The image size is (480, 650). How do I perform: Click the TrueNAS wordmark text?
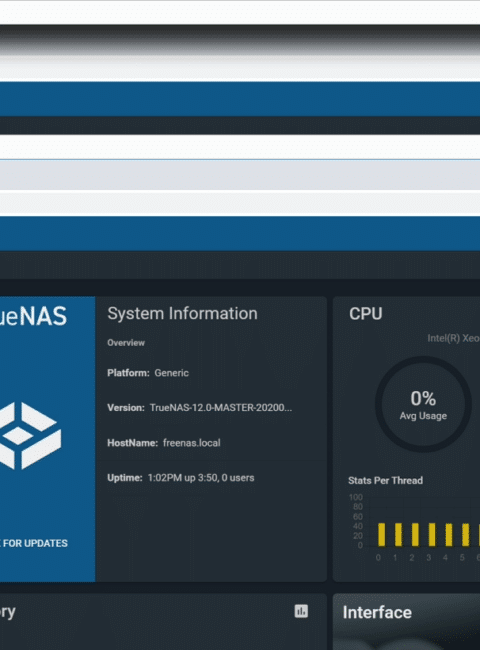(33, 316)
